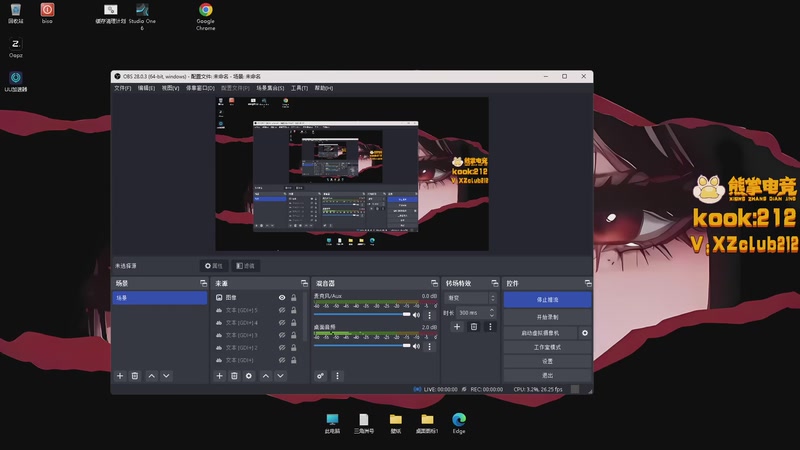
Task: Toggle the lock on Text (GDI+) 4 source
Action: (293, 322)
